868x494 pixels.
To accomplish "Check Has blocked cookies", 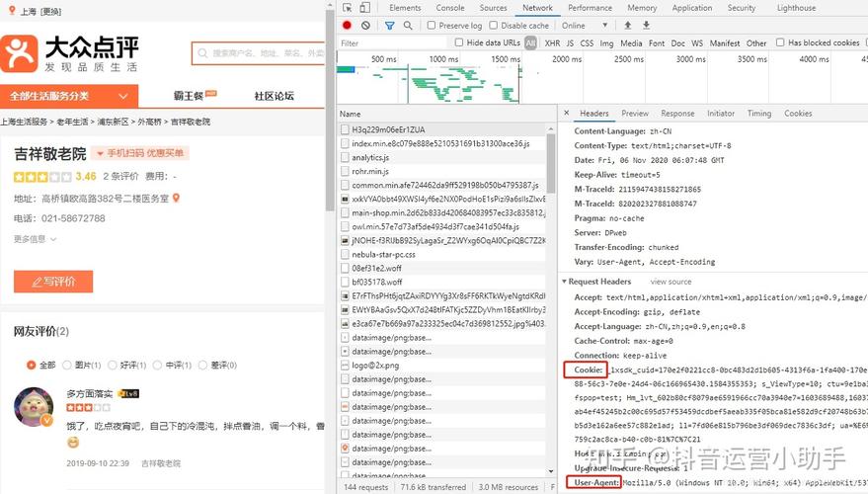I will coord(780,42).
